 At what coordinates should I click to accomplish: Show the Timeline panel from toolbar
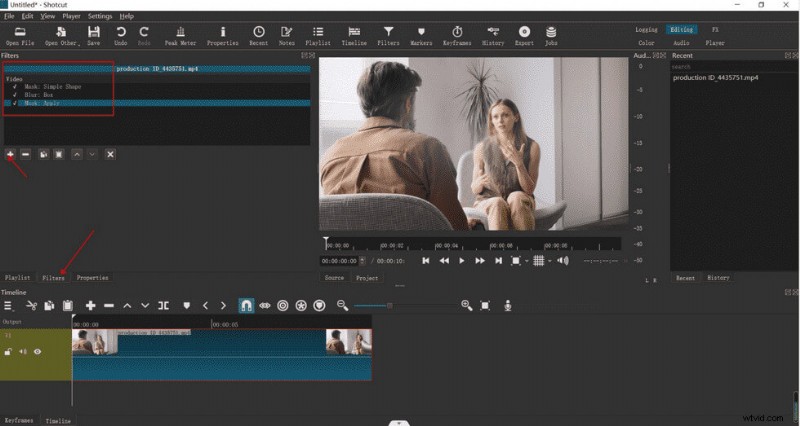tap(354, 36)
